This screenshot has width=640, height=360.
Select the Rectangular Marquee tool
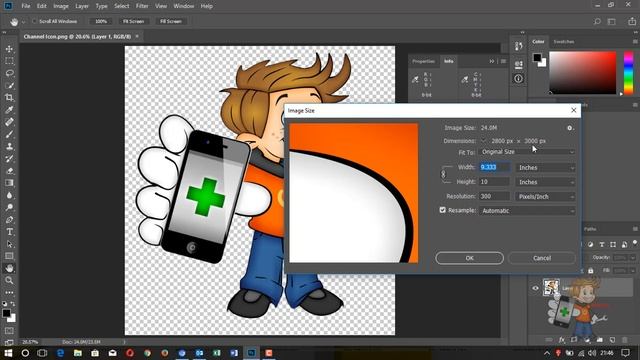tap(9, 61)
